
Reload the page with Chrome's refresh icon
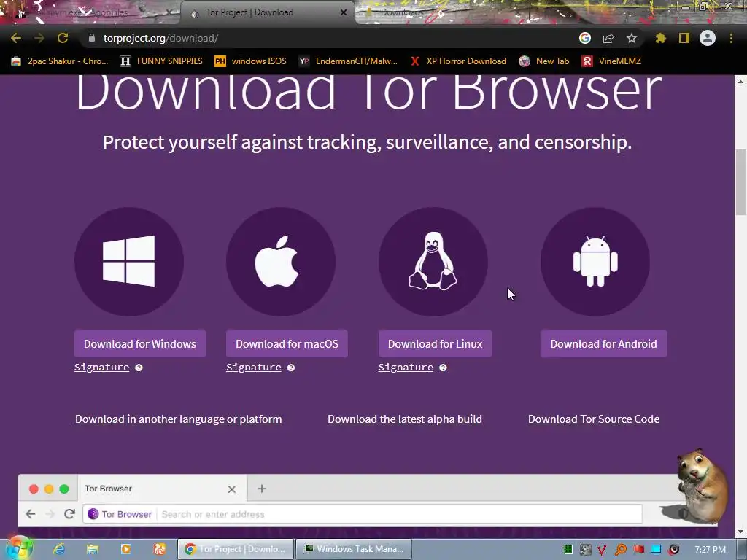pos(63,38)
